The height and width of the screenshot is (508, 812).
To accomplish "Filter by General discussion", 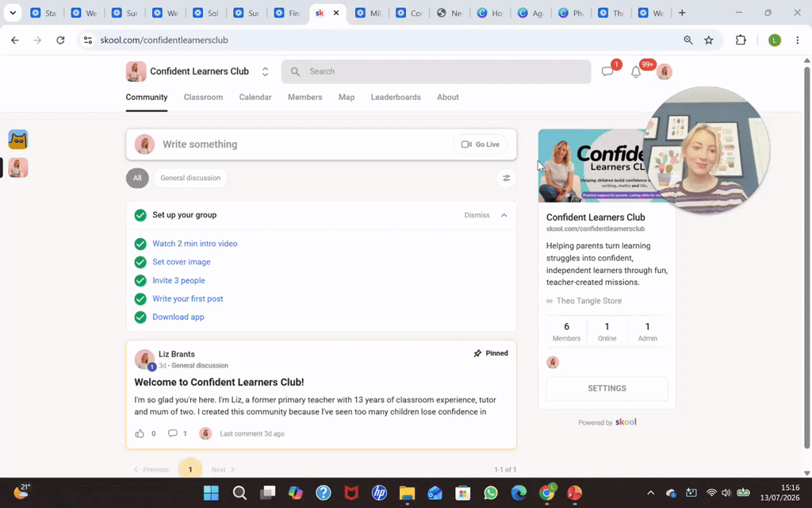I will (190, 178).
